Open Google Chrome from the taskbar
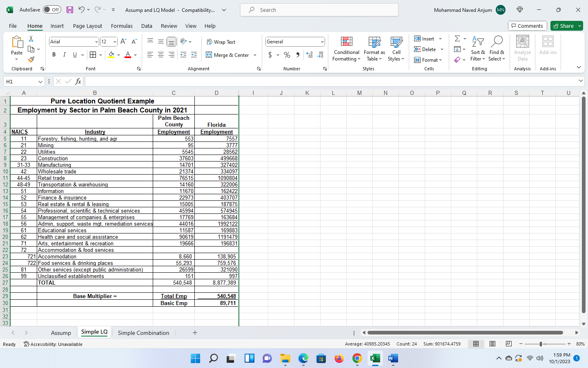The image size is (588, 368). (x=357, y=359)
